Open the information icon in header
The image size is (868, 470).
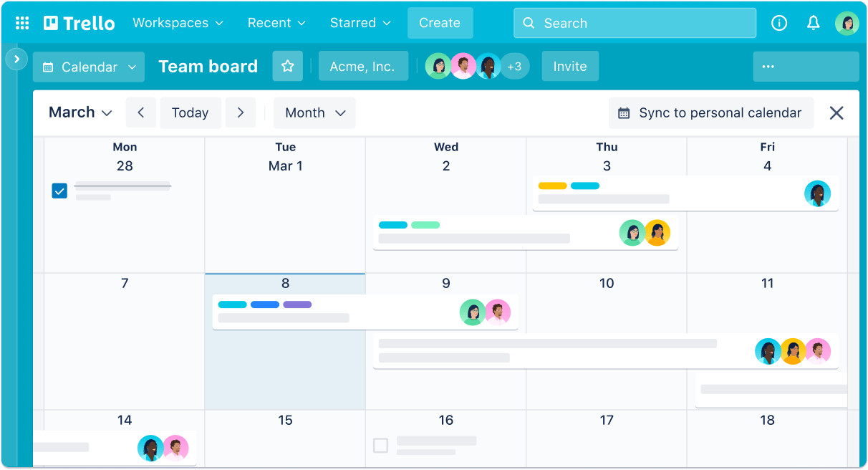[x=779, y=23]
